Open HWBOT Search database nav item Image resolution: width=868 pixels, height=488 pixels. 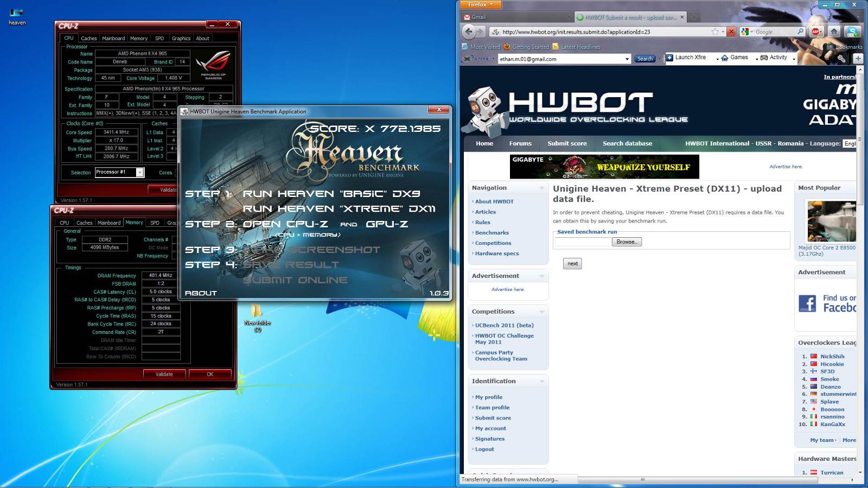pos(627,143)
